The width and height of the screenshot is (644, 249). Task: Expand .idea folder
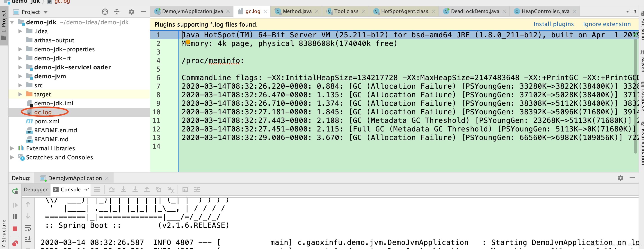point(20,31)
